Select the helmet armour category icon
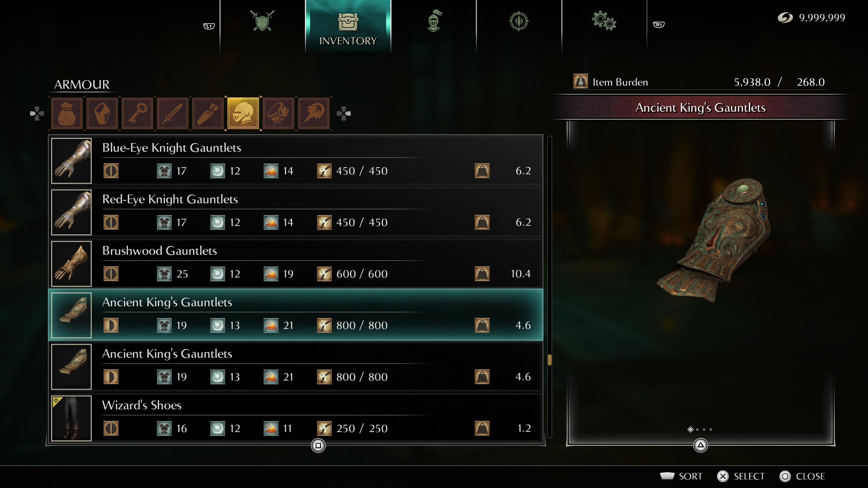 point(243,113)
